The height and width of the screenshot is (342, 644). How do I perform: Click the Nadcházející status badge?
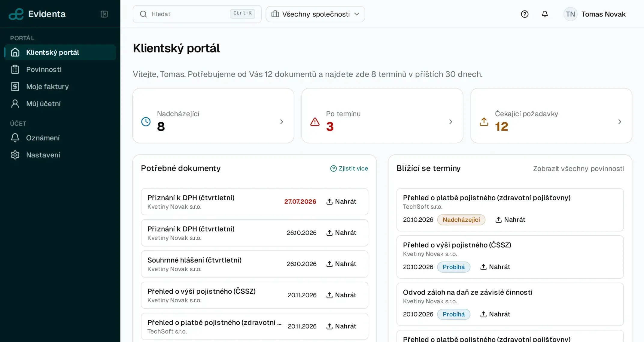(461, 220)
